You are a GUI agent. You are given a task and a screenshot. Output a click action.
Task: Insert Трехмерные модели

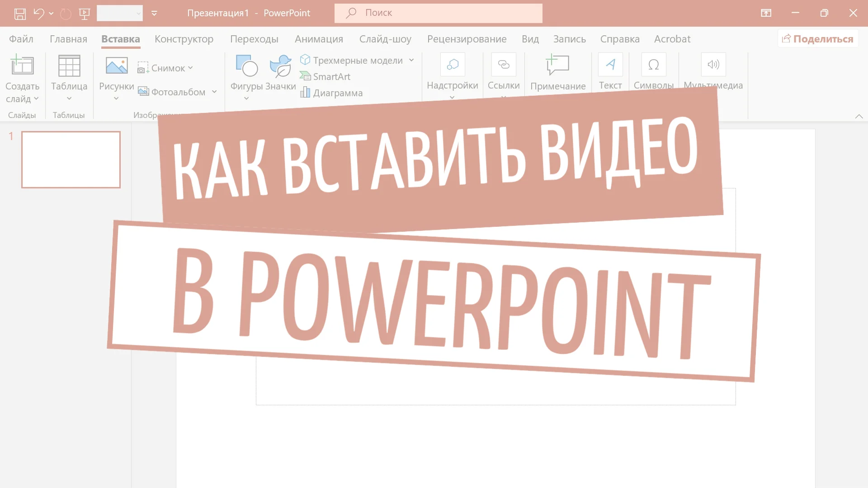(x=352, y=60)
